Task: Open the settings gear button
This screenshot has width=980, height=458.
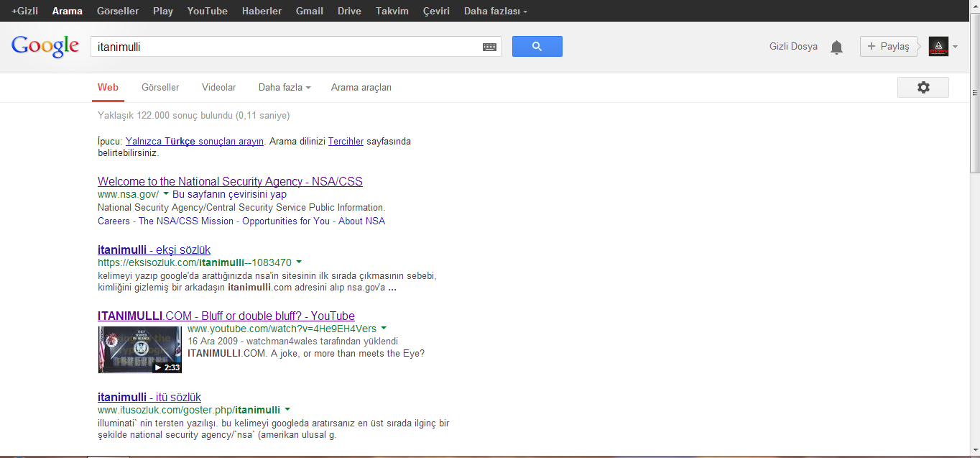Action: 923,87
